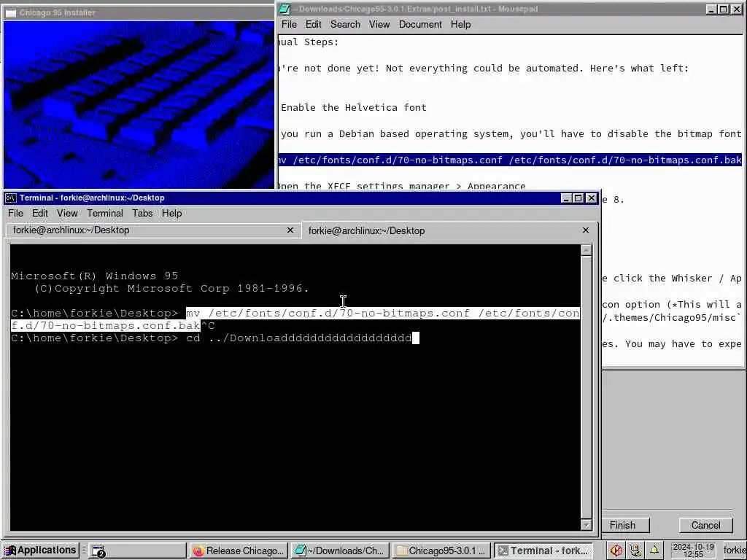Click the selected mv command in terminal
Screen dimensions: 747x560
click(295, 319)
